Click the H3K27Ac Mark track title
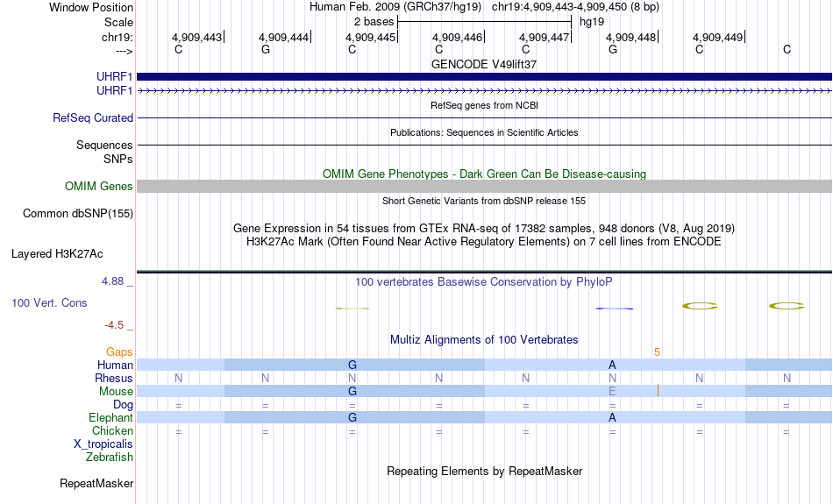Viewport: 833px width, 504px height. 484,242
